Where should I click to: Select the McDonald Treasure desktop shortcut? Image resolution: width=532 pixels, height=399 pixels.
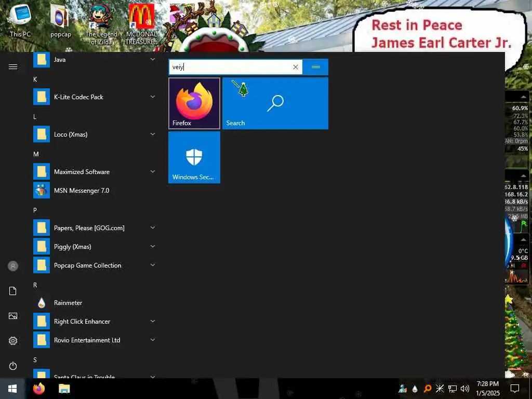[141, 24]
